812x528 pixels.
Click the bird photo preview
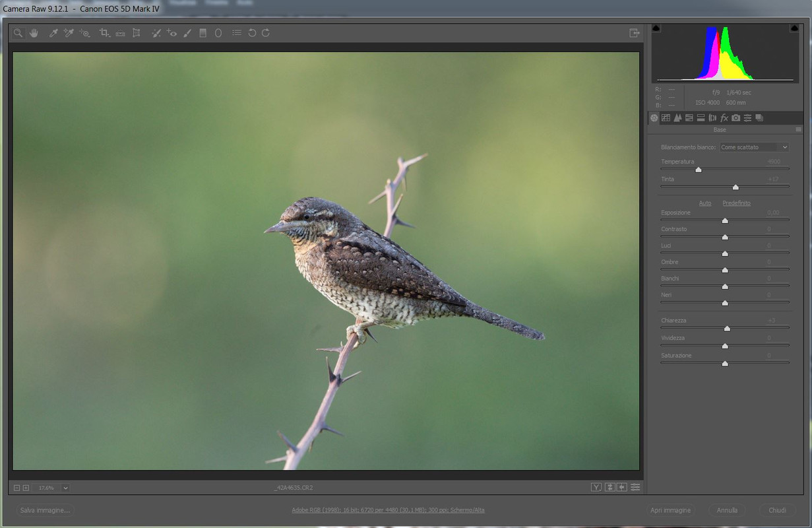[x=326, y=261]
